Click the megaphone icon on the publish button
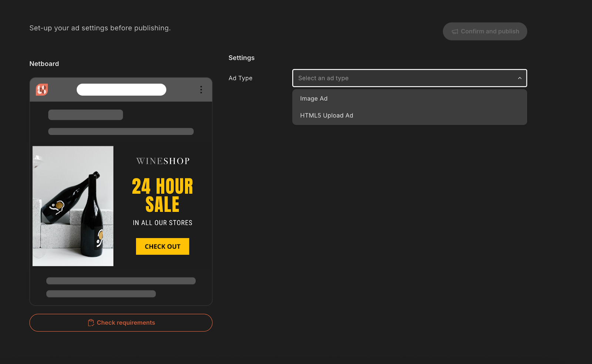The width and height of the screenshot is (592, 364). [455, 32]
